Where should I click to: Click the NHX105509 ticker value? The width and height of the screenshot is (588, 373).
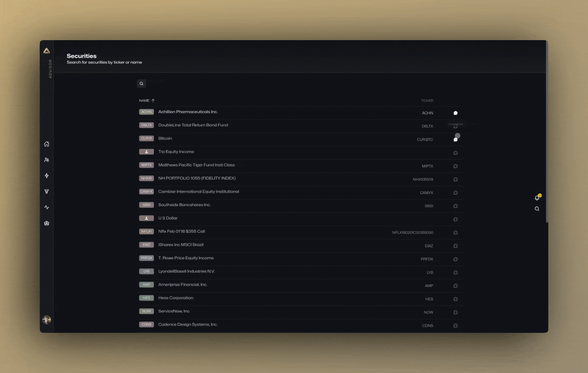point(423,180)
